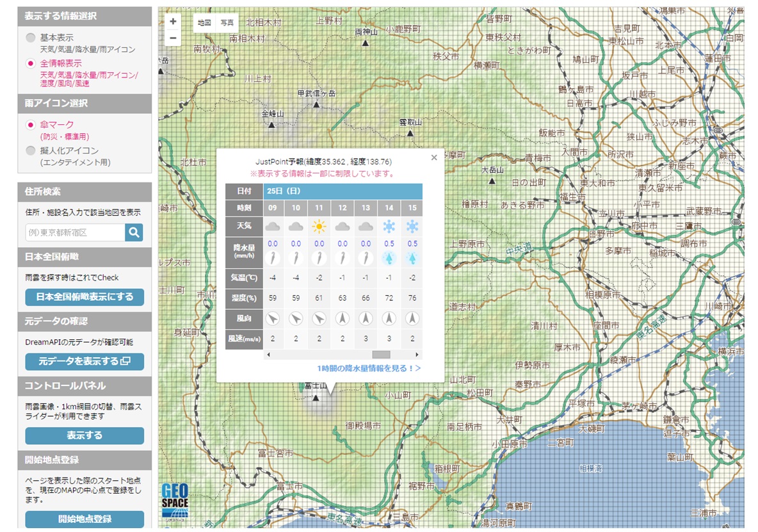The image size is (758, 532).
Task: Click the umbrella precipitation icon under 09
Action: [273, 258]
